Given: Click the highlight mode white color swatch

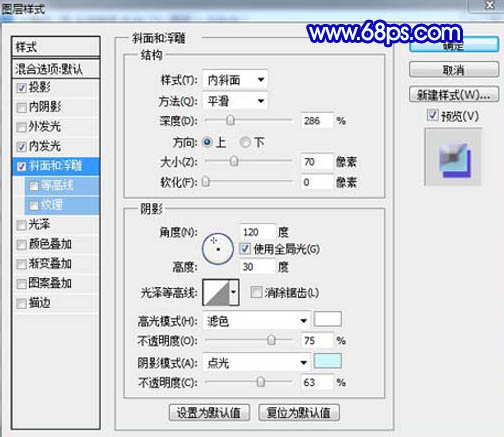Looking at the screenshot, I should 328,319.
